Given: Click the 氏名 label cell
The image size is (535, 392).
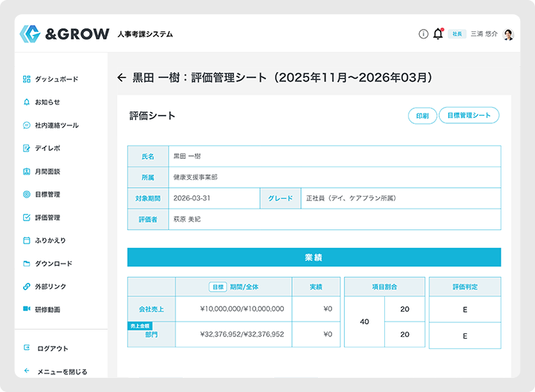Looking at the screenshot, I should click(x=148, y=157).
